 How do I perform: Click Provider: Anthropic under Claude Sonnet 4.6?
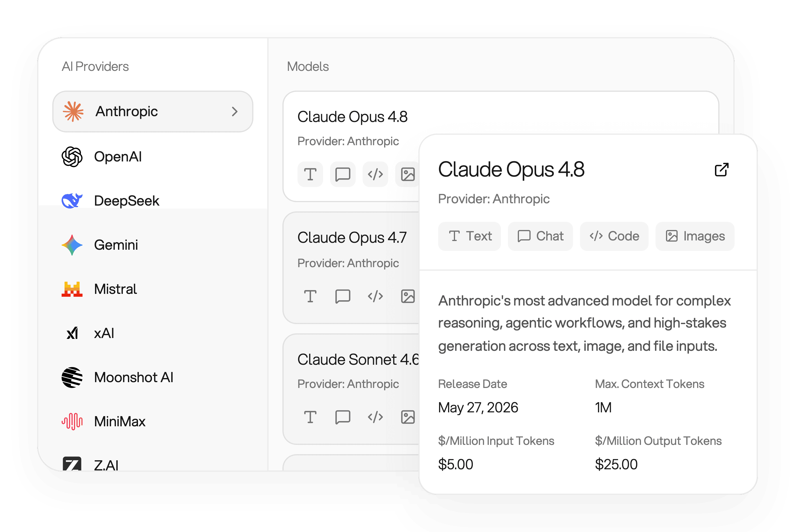point(348,384)
